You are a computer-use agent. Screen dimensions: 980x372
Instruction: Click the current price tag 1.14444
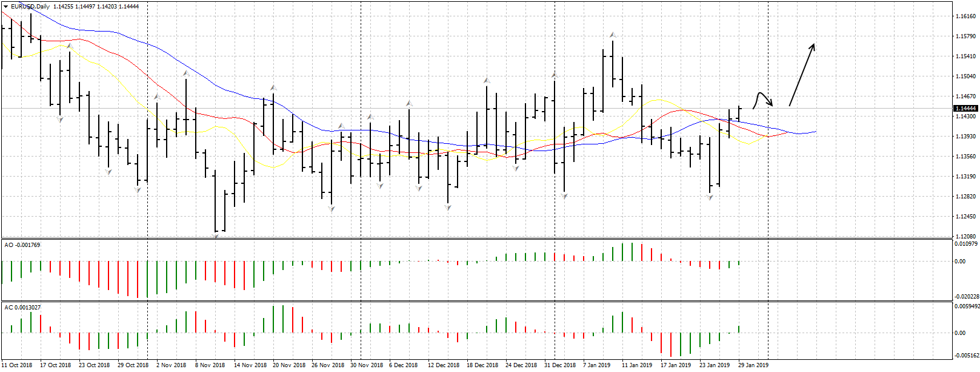[x=965, y=108]
